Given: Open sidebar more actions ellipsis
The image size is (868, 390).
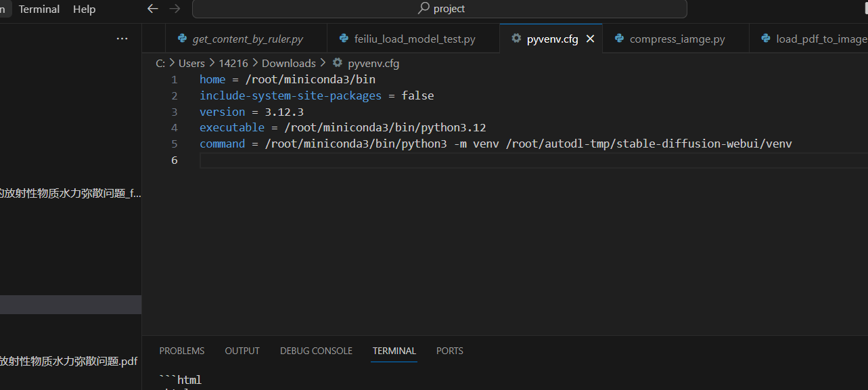Looking at the screenshot, I should tap(122, 39).
